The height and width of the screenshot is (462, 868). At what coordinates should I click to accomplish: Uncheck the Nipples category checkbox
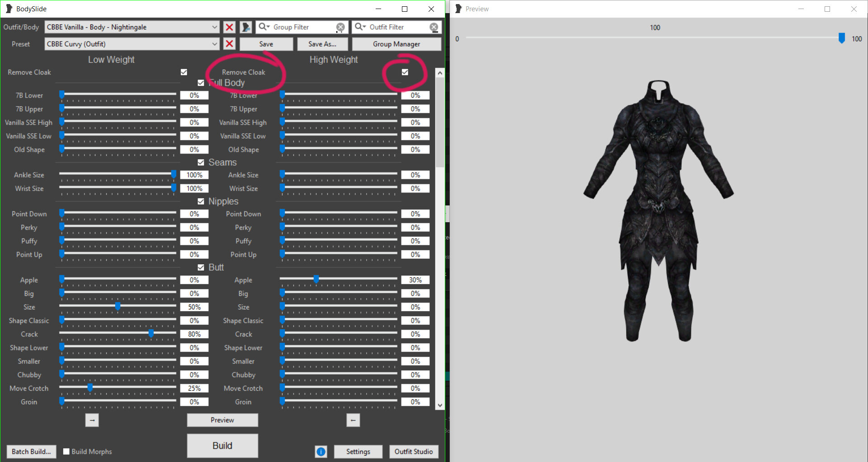pyautogui.click(x=201, y=201)
